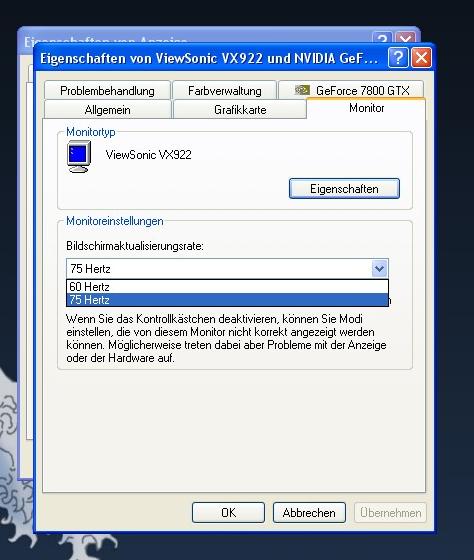Collapse refresh rate dropdown via arrow

(379, 268)
